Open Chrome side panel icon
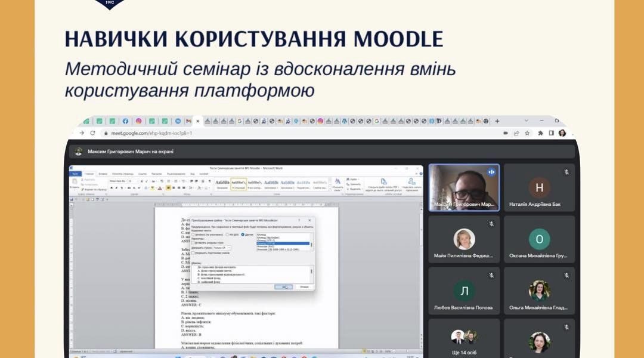Image resolution: width=644 pixels, height=358 pixels. click(551, 133)
